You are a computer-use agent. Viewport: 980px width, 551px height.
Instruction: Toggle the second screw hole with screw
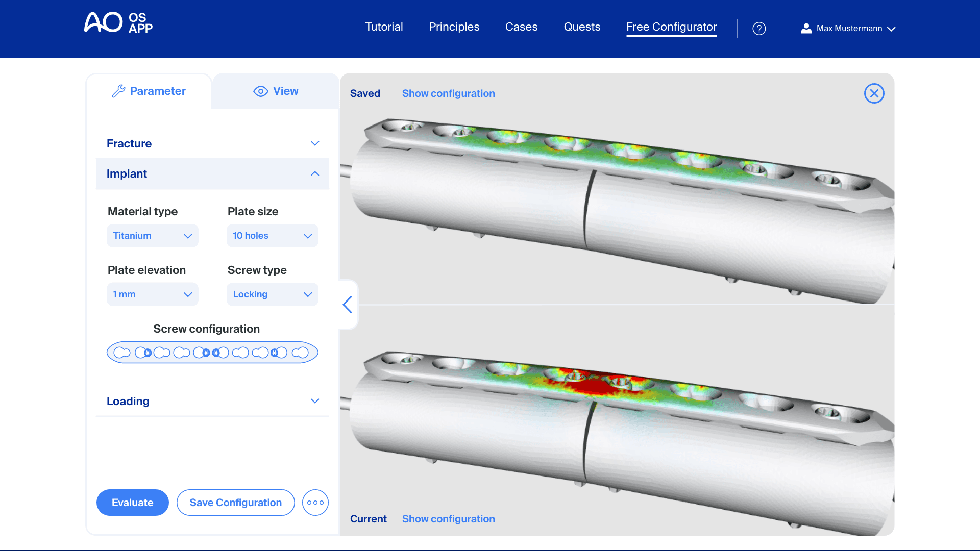pyautogui.click(x=143, y=353)
